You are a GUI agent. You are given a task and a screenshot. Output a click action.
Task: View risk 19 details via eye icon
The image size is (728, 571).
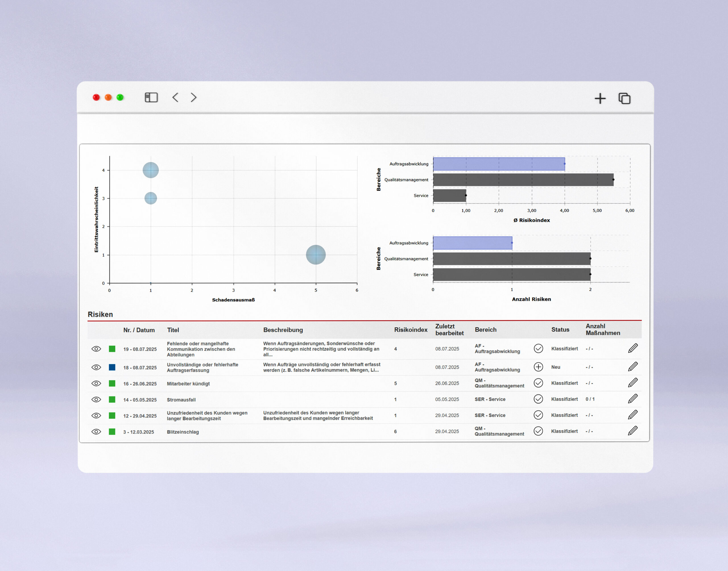pyautogui.click(x=96, y=349)
